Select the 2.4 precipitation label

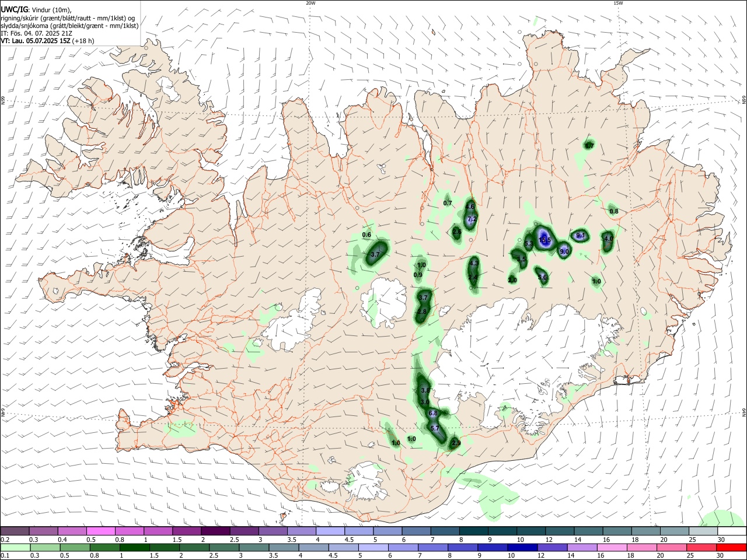pos(473,277)
